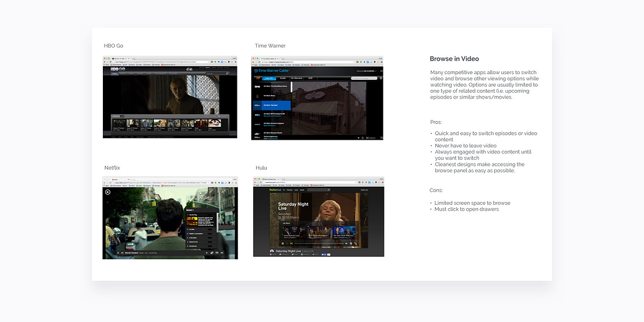Click the HBO GO logo

tap(118, 69)
